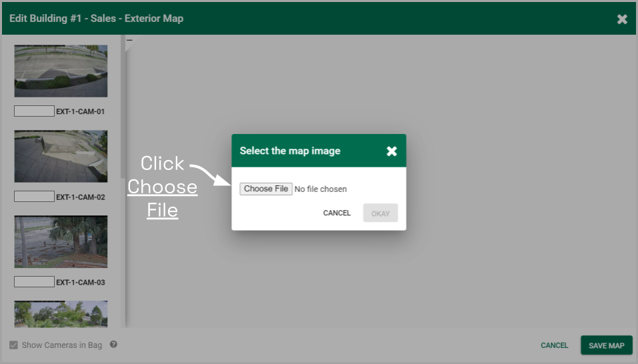Click CANCEL next to SAVE MAP
Viewport: 638px width, 364px height.
(x=554, y=345)
